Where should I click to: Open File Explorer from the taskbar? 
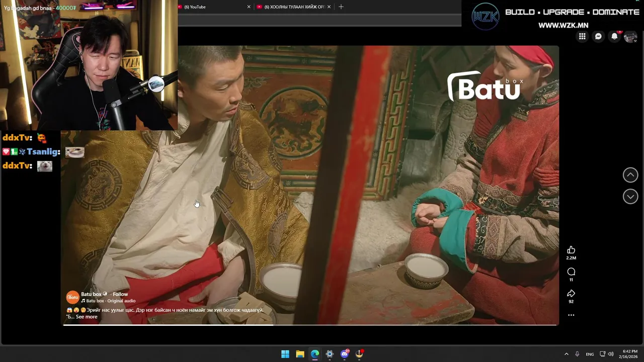(300, 354)
